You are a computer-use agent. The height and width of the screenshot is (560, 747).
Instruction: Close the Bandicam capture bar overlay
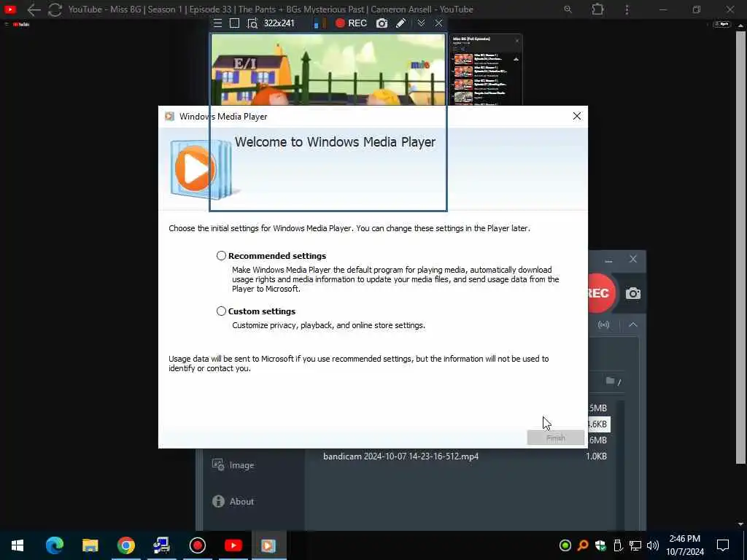pos(438,23)
